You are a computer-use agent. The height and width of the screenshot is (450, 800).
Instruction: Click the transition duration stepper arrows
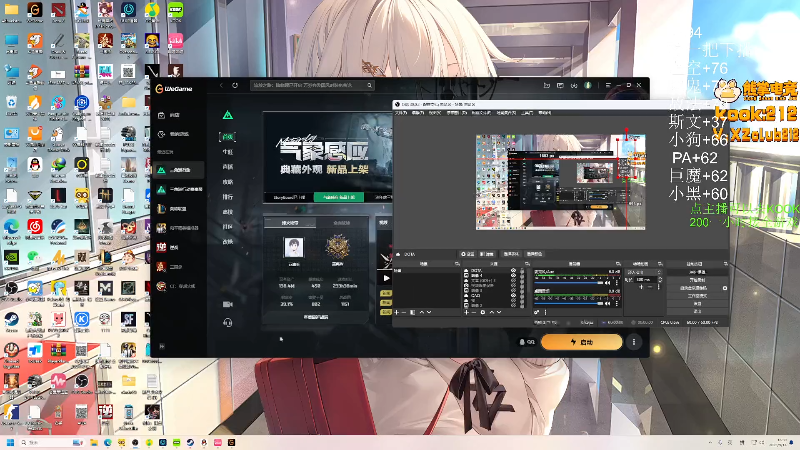[x=660, y=280]
